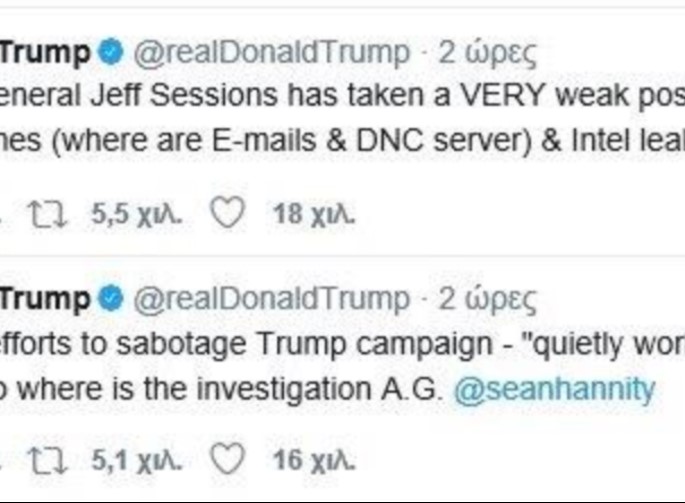Open @realDonaldTrump handle in the first tweet
This screenshot has width=685, height=503.
click(x=270, y=52)
